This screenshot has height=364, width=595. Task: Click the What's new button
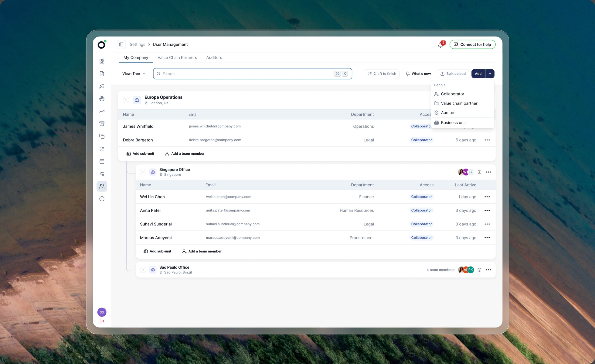pos(418,74)
